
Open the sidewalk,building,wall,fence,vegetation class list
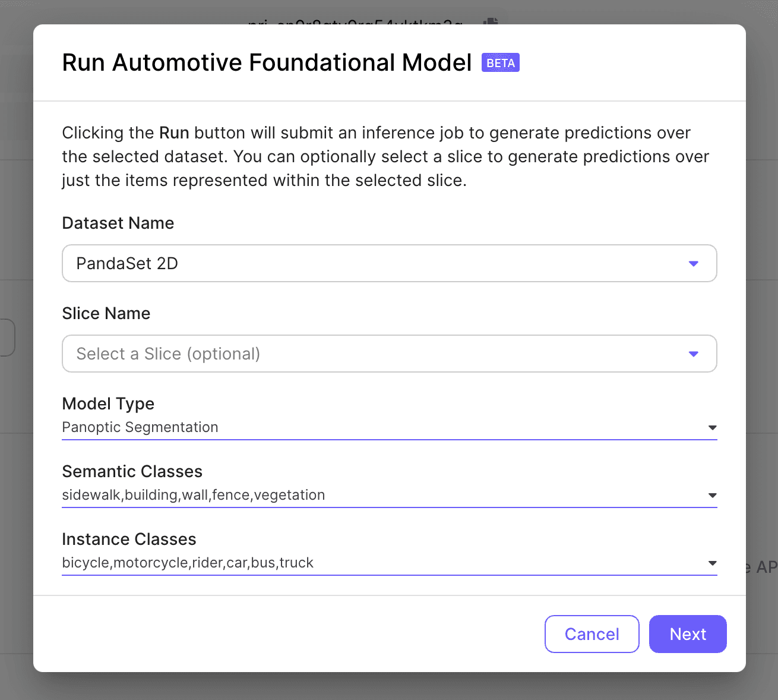[380, 495]
